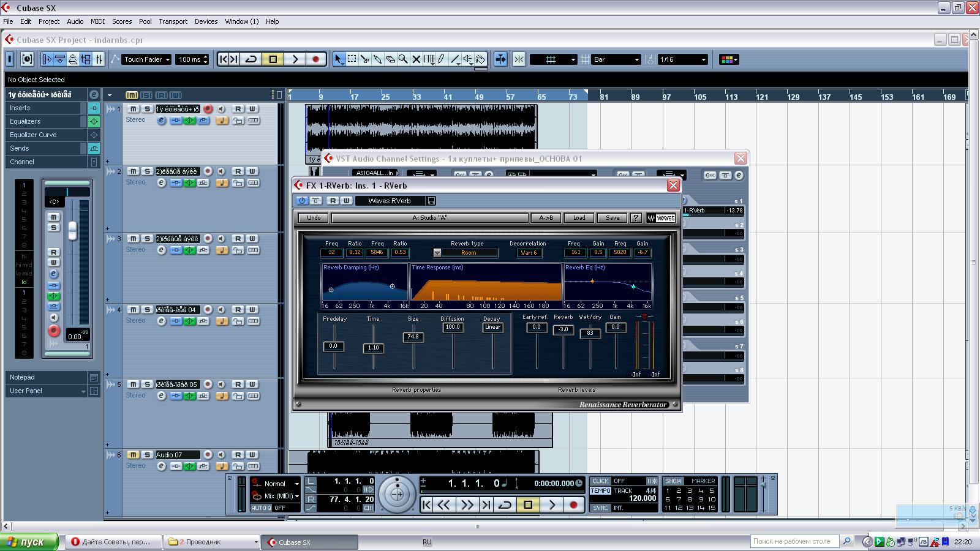Select the Mute X tool

coord(417,59)
